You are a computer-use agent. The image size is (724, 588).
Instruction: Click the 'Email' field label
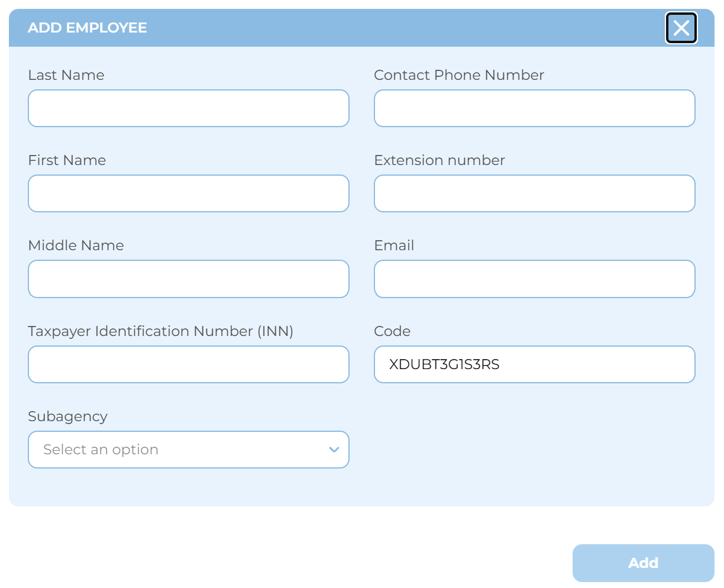coord(394,245)
